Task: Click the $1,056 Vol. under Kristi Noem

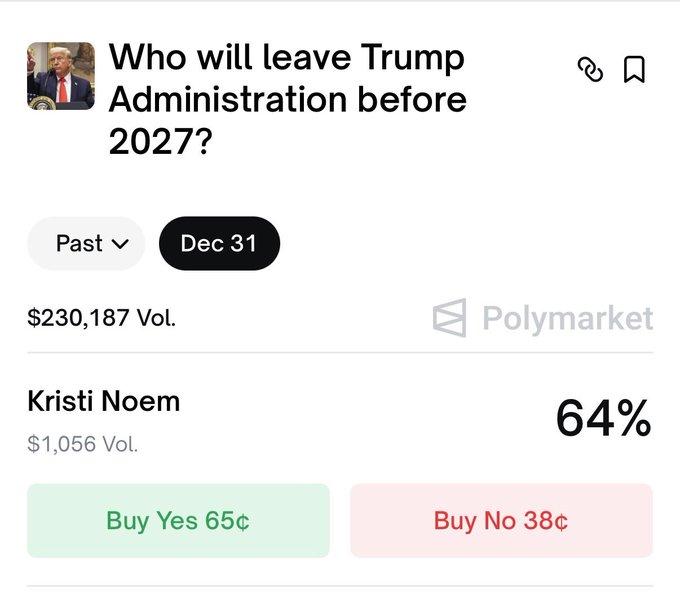Action: (x=83, y=443)
